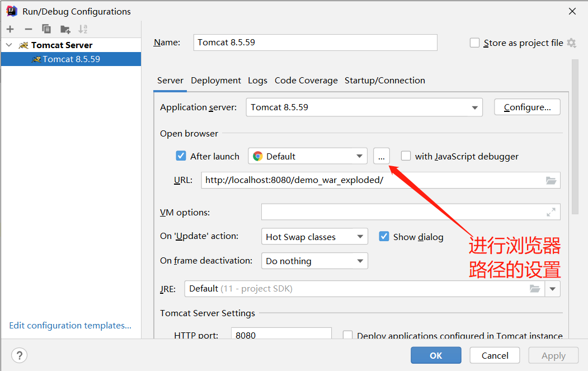Image resolution: width=588 pixels, height=371 pixels.
Task: Uncheck the After launch checkbox
Action: (181, 156)
